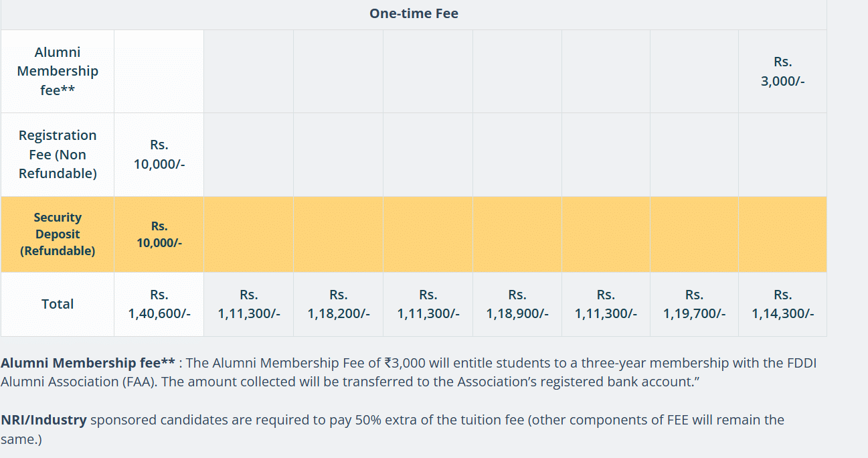The height and width of the screenshot is (458, 868).
Task: Click the Rs. 1,40,600/- total cell
Action: coord(159,304)
